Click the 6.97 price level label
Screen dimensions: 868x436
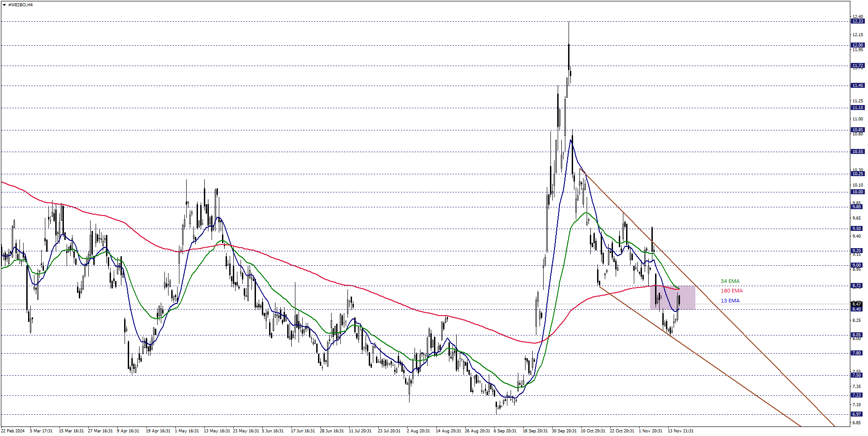858,414
